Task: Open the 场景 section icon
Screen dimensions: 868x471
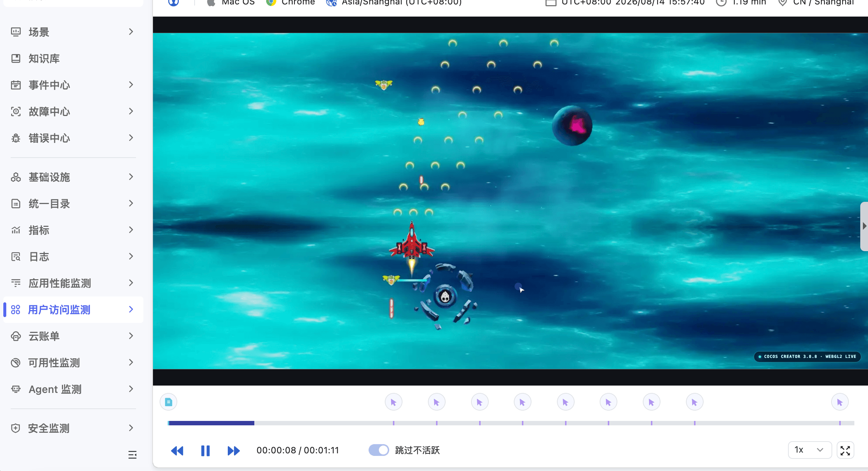Action: [16, 32]
